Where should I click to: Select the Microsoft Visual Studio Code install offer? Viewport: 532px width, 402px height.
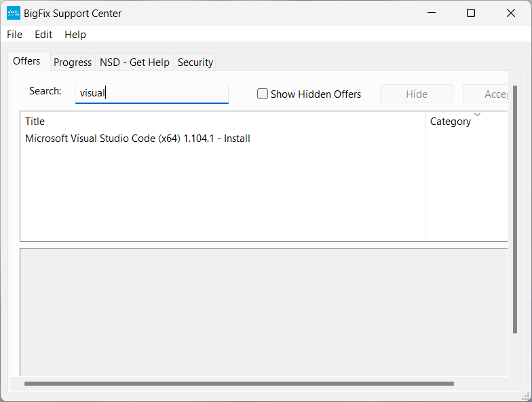coord(138,139)
